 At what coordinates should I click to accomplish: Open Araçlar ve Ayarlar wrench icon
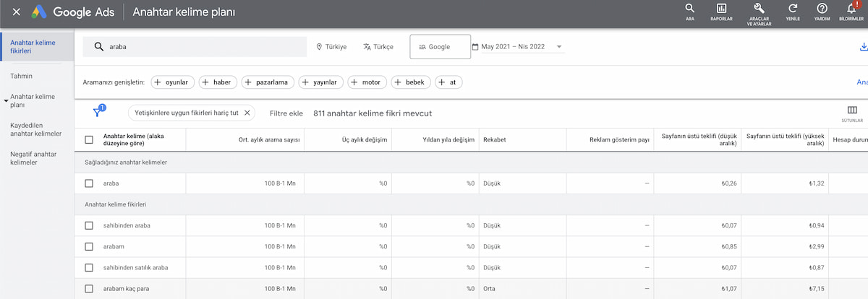coord(759,11)
